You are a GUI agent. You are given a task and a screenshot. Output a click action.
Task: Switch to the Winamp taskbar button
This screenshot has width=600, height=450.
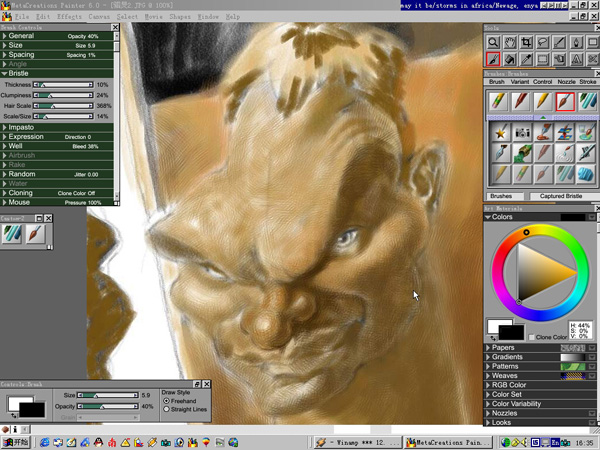(358, 443)
